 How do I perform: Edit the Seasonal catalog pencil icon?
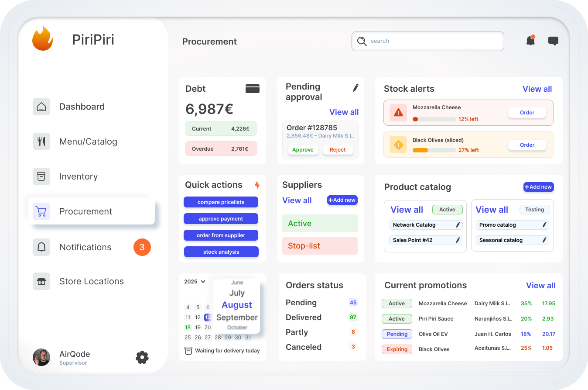544,240
